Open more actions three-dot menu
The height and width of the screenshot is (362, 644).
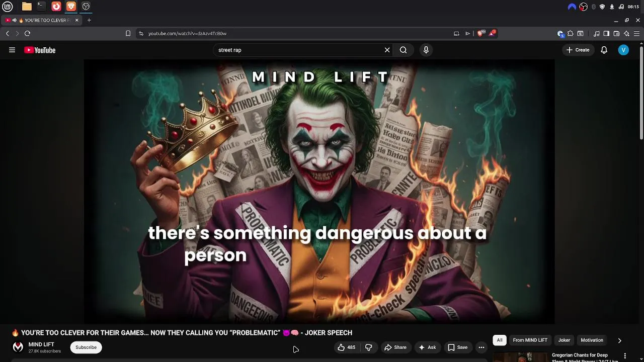click(x=481, y=347)
